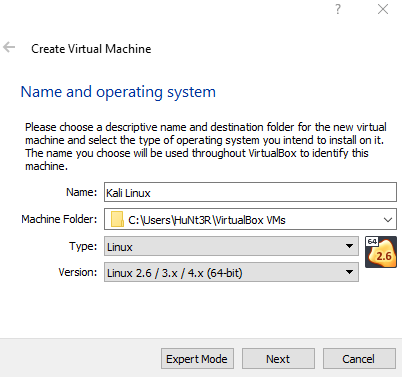The height and width of the screenshot is (377, 402).
Task: Click the 'Type:' label
Action: pos(83,246)
